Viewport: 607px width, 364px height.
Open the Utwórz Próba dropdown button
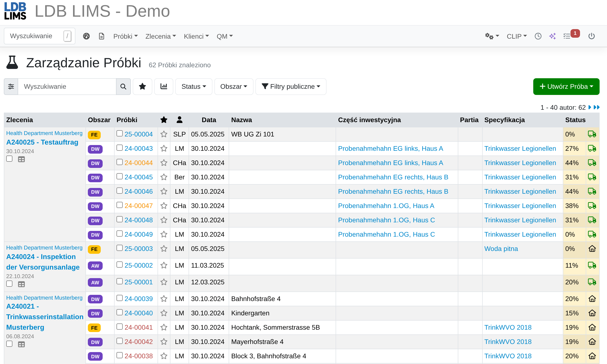[566, 87]
